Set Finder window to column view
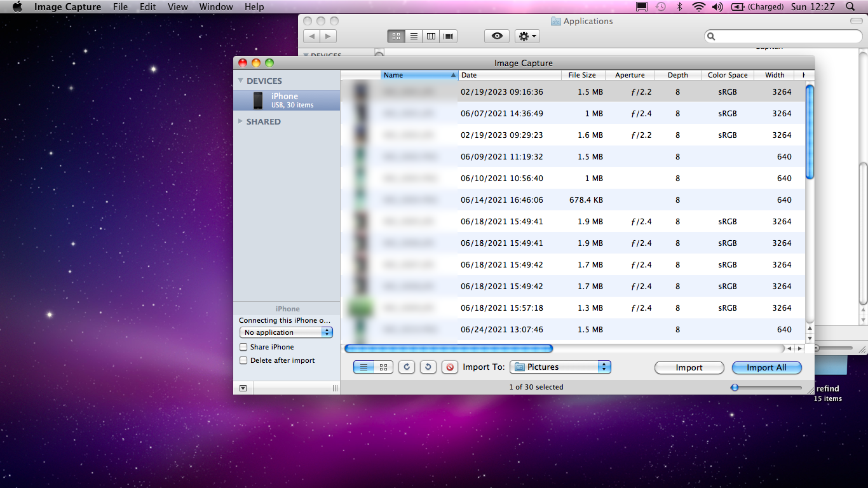Viewport: 868px width, 488px height. pyautogui.click(x=431, y=36)
